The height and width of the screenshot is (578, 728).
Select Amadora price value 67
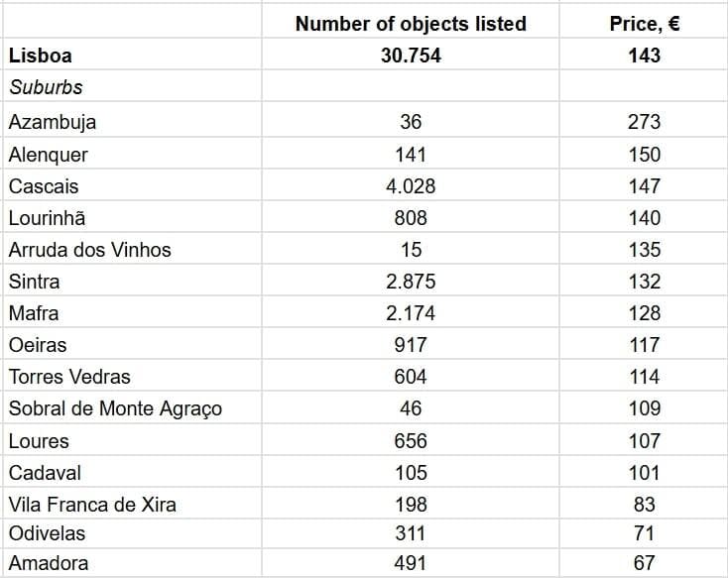(644, 563)
